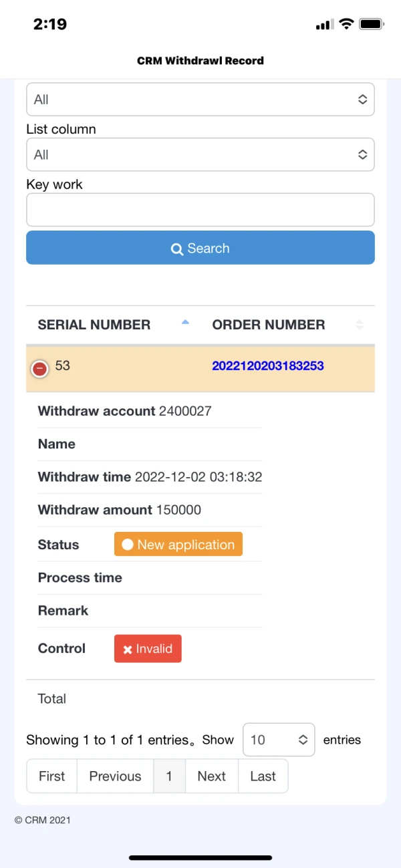Open the first All dropdown

[200, 100]
